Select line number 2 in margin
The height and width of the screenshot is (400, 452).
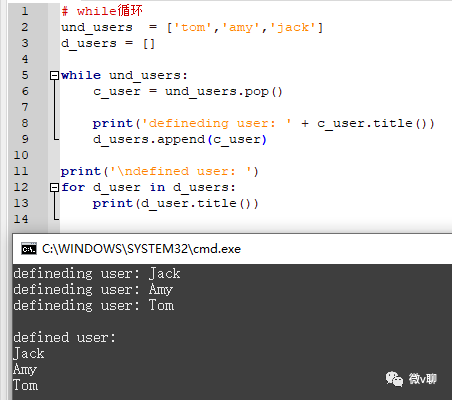click(25, 27)
